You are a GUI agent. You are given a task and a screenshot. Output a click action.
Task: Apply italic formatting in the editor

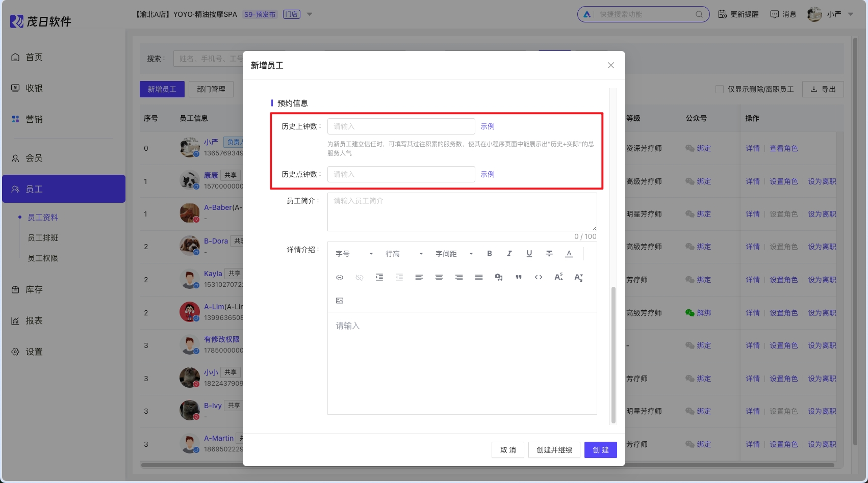(509, 254)
